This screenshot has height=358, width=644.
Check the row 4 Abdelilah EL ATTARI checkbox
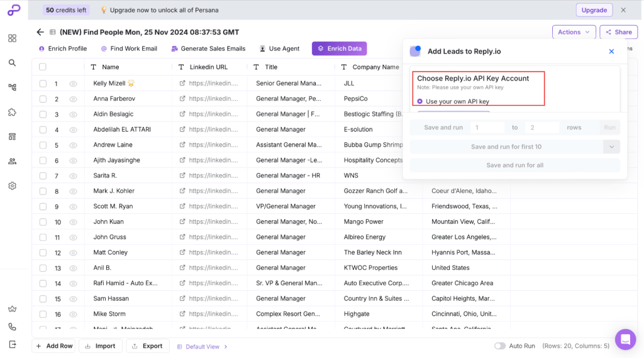point(43,130)
